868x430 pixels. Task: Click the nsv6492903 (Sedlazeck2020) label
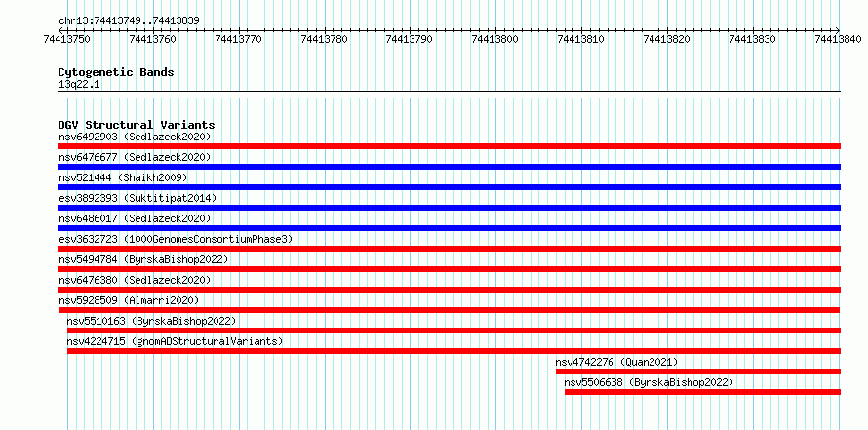[135, 137]
